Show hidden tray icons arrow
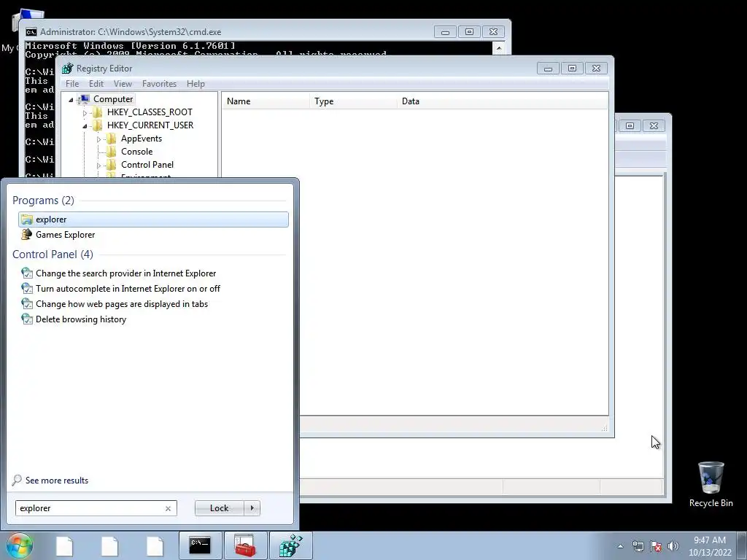The image size is (747, 560). [x=620, y=546]
